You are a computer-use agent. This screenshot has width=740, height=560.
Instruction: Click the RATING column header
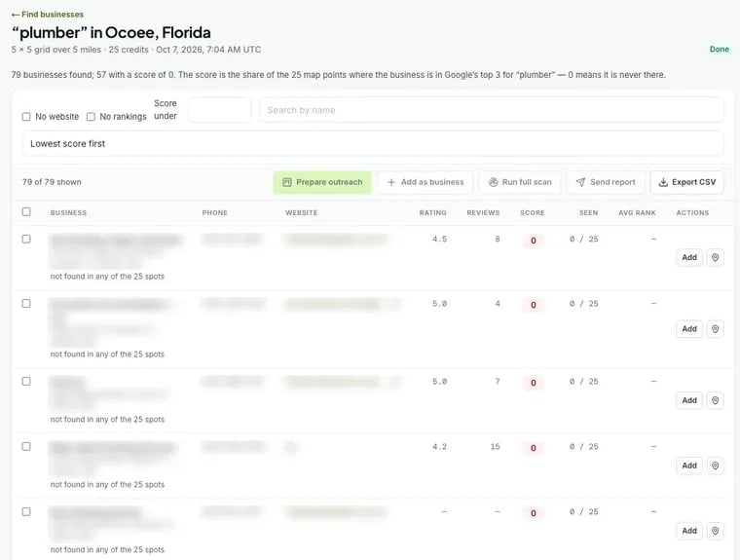pos(432,213)
